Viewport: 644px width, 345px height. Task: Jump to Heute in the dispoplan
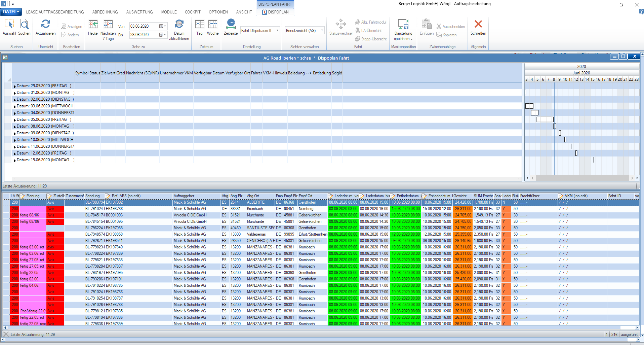pos(93,24)
